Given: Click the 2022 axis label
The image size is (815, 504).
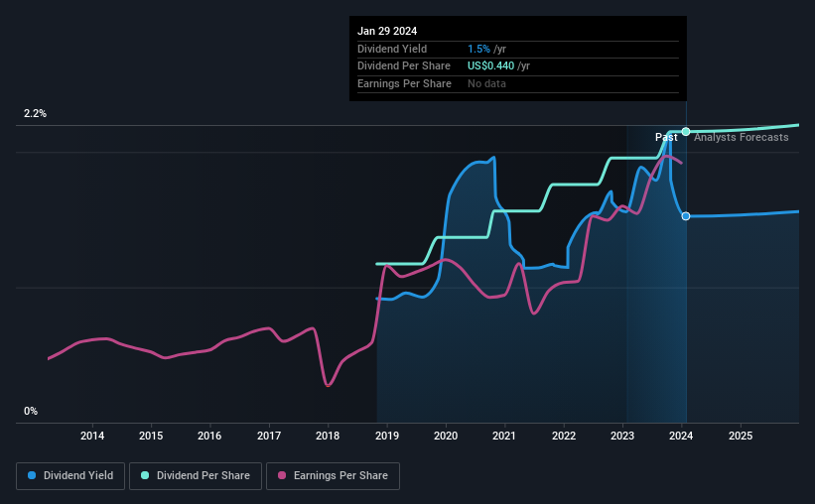Looking at the screenshot, I should pyautogui.click(x=564, y=436).
